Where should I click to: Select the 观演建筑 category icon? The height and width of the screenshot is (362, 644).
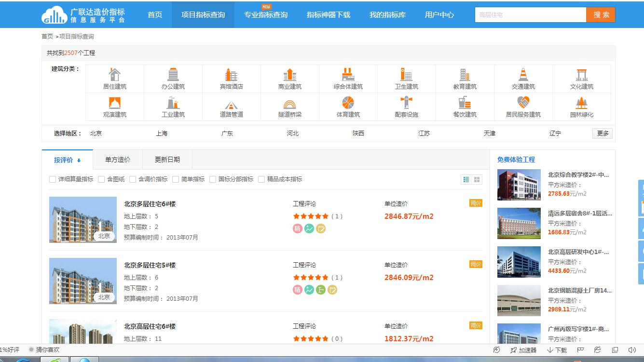115,103
